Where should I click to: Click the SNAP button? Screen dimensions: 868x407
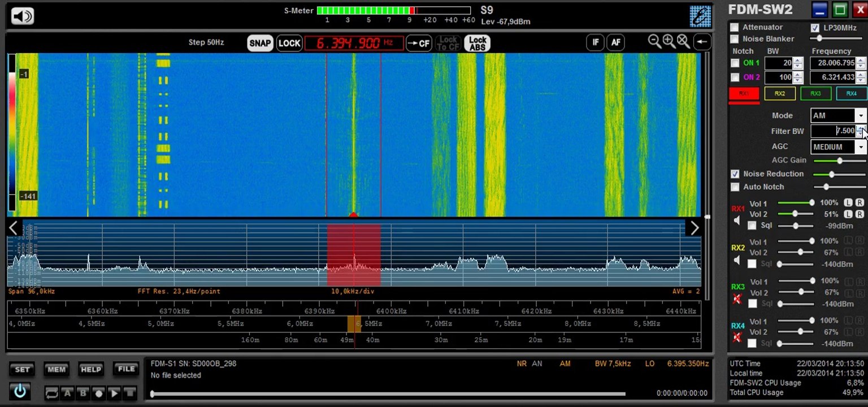pos(260,43)
